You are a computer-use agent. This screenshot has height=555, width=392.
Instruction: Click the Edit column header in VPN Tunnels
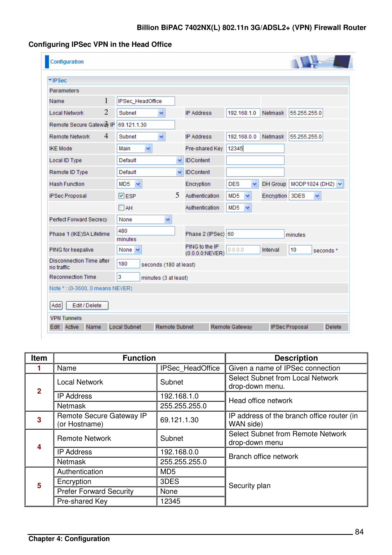[55, 327]
